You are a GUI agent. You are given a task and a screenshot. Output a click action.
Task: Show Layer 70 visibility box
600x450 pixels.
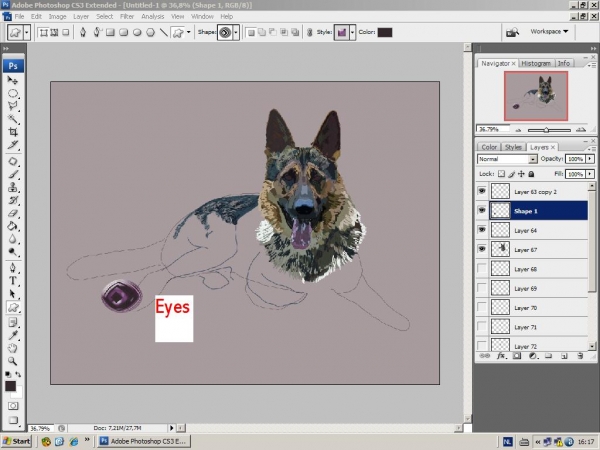tap(482, 307)
